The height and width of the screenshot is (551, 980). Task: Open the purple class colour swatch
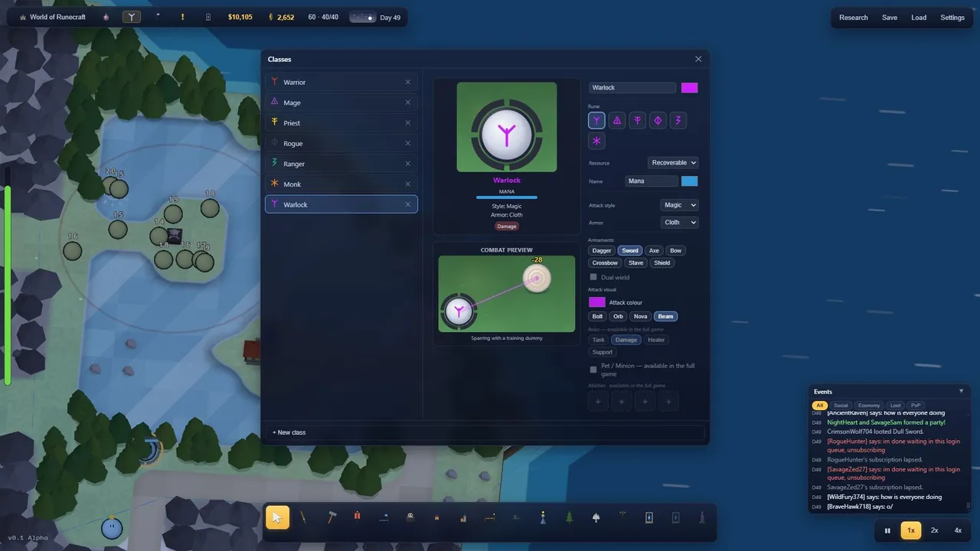point(690,87)
